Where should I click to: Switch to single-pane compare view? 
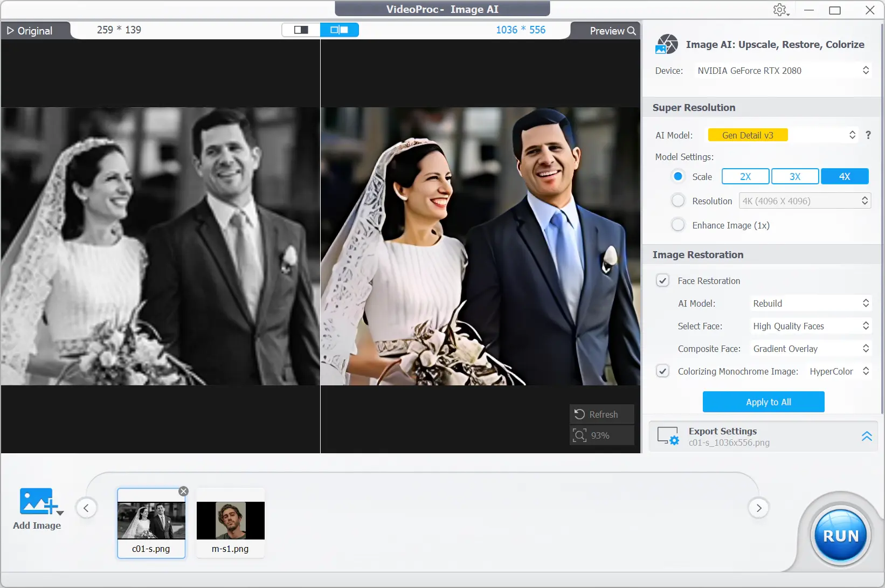(x=301, y=30)
